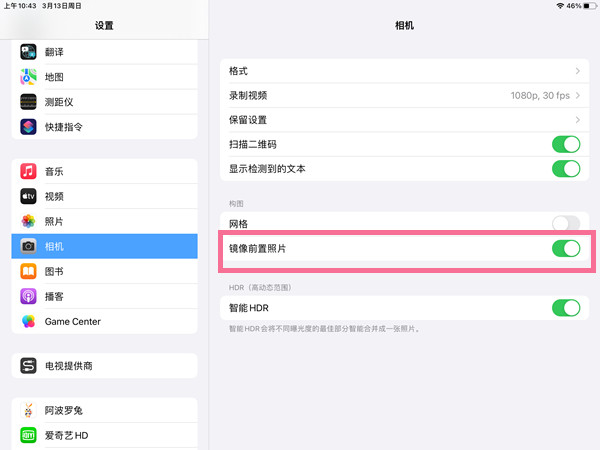
Task: Select the Photos app icon
Action: pyautogui.click(x=29, y=221)
